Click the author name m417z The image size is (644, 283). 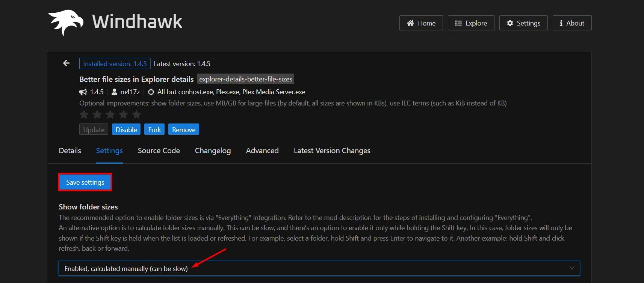(130, 92)
